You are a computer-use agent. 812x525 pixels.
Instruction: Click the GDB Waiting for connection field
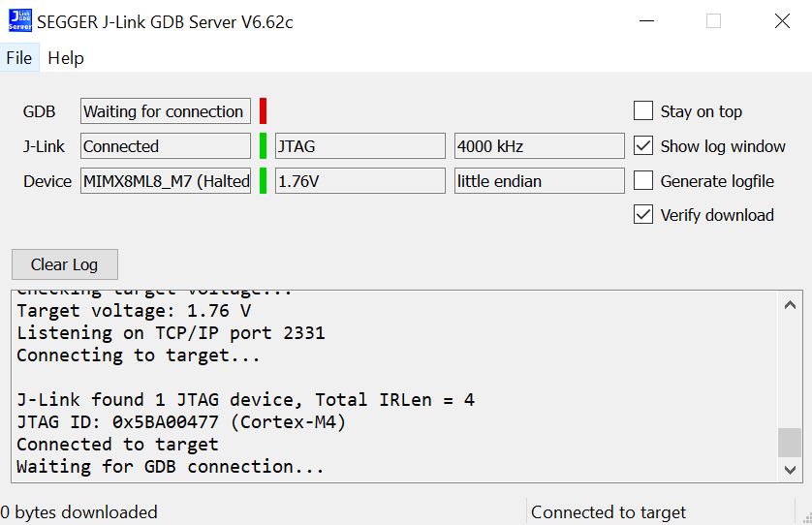[x=165, y=111]
